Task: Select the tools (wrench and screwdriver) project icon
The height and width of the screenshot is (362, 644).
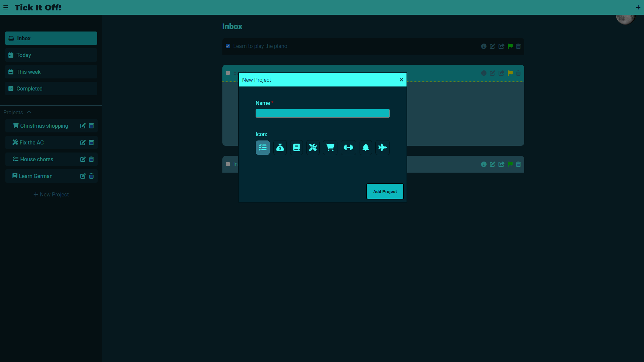Action: (x=313, y=147)
